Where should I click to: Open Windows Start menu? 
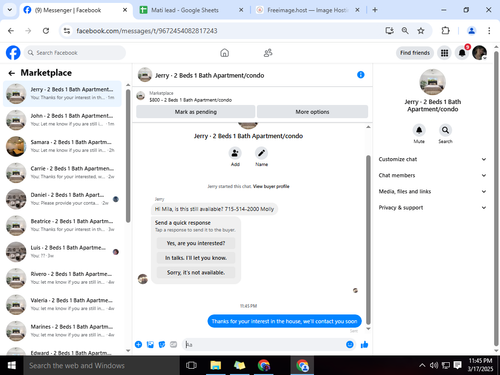[12, 365]
